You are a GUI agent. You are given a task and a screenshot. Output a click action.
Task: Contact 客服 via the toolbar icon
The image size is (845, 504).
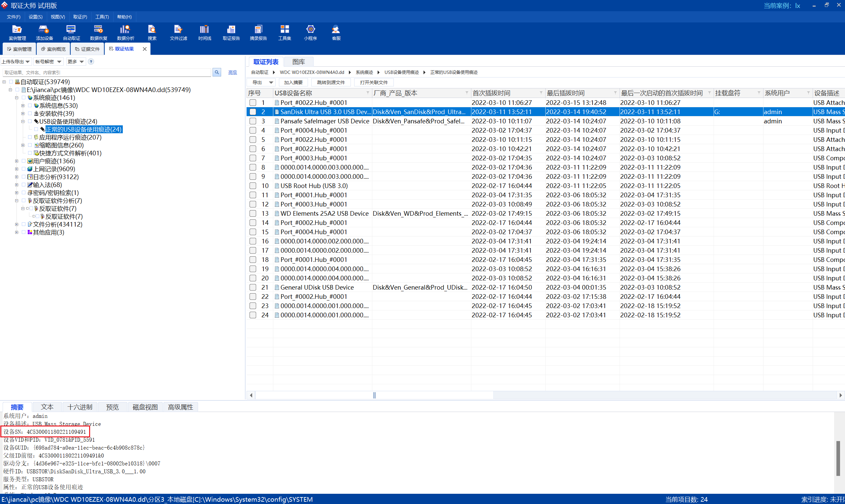point(336,33)
